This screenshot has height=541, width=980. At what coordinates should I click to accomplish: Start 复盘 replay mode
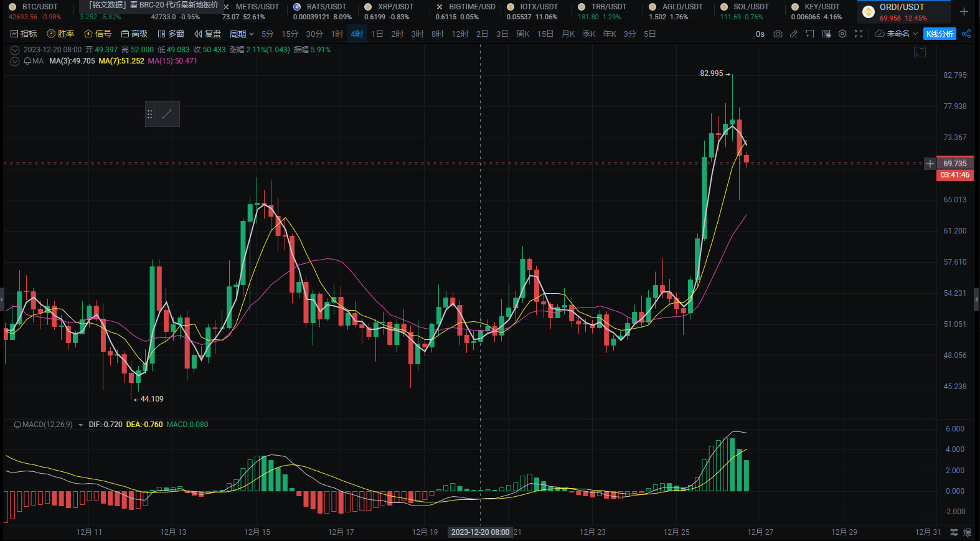coord(208,34)
